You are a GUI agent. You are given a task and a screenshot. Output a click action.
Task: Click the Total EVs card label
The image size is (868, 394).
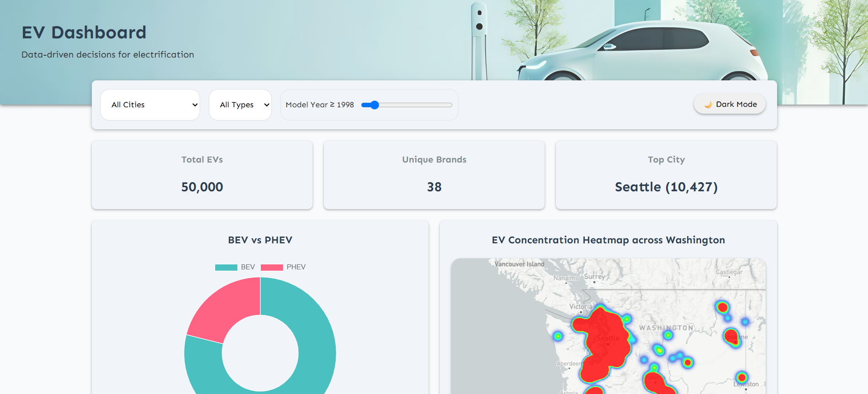[202, 160]
